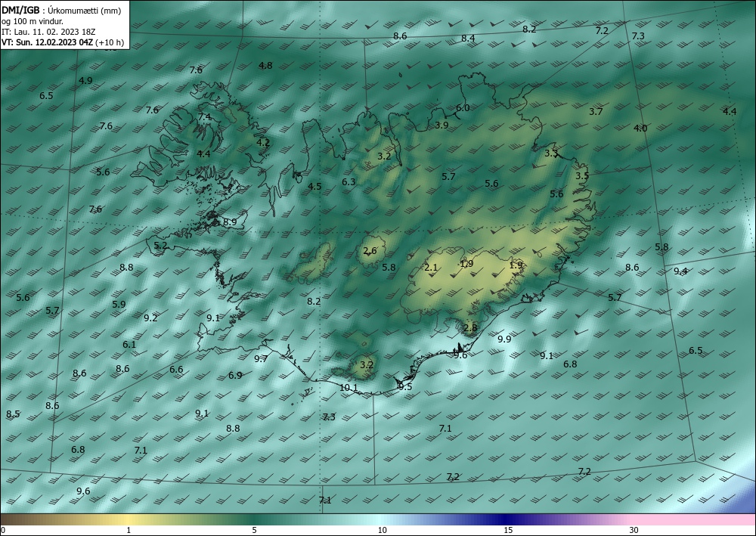Screen dimensions: 756x536
Task: Click the color scale label '10'
Action: 383,530
